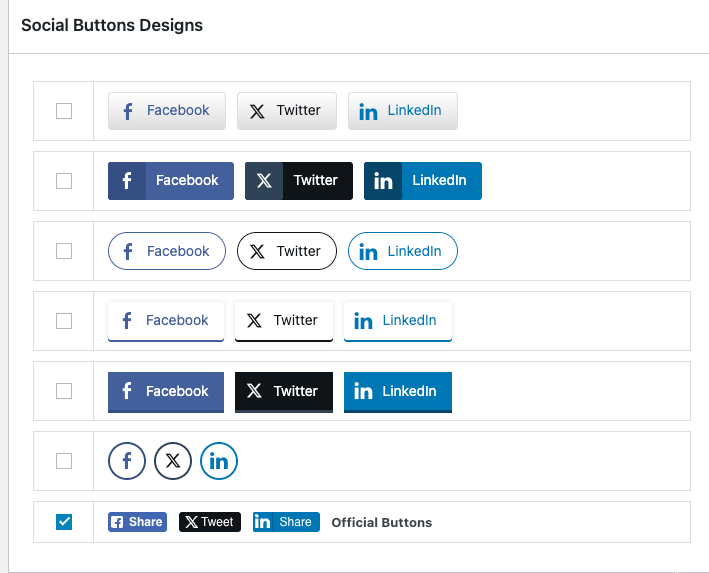Enable the rounded outline buttons design checkbox

(x=64, y=251)
